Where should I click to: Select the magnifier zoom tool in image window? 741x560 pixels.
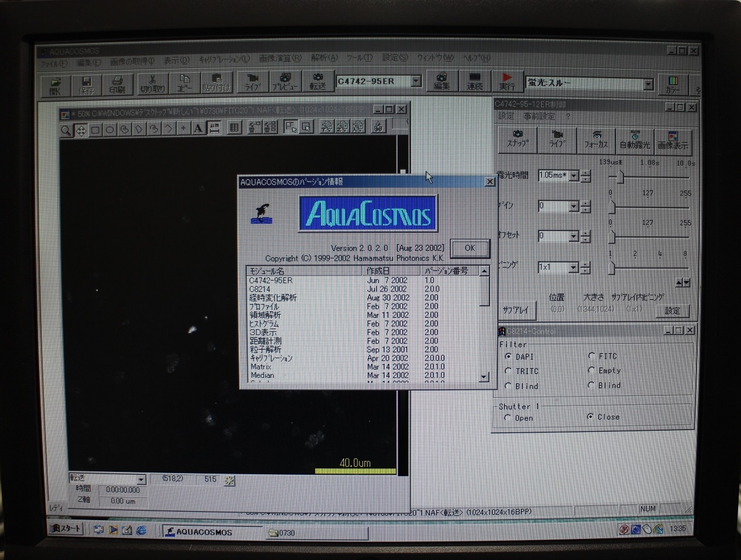[66, 130]
